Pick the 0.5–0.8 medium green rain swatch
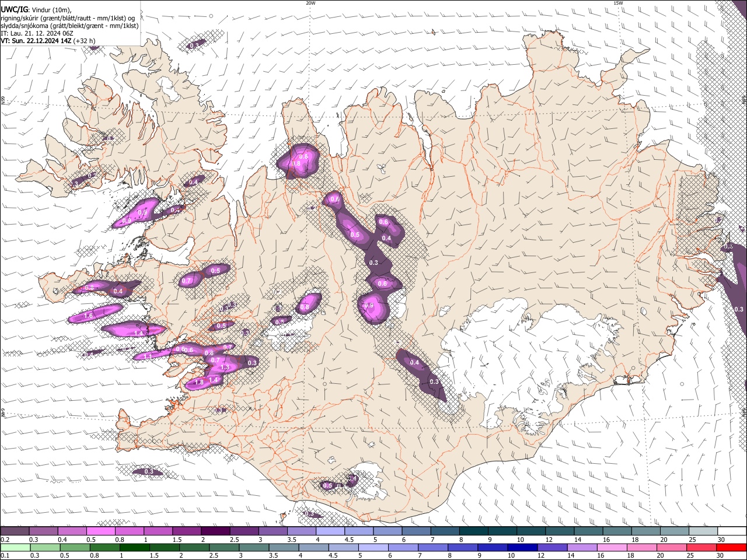 coord(75,547)
